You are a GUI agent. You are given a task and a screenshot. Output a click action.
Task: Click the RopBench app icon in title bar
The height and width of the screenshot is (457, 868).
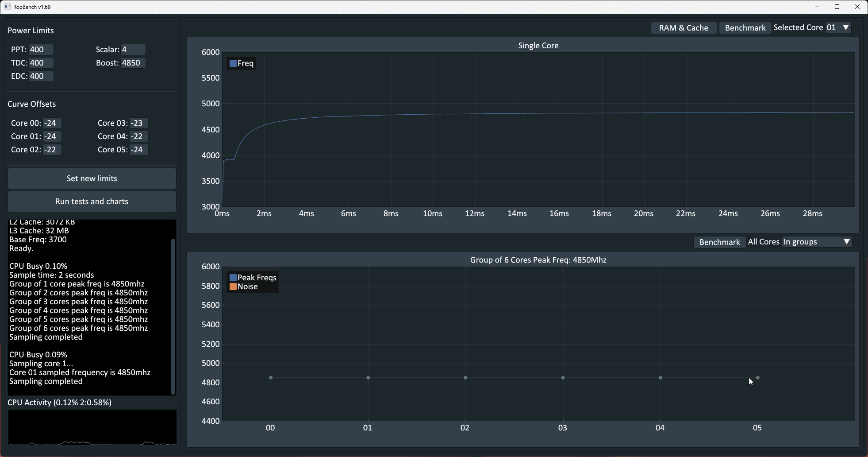tap(7, 7)
